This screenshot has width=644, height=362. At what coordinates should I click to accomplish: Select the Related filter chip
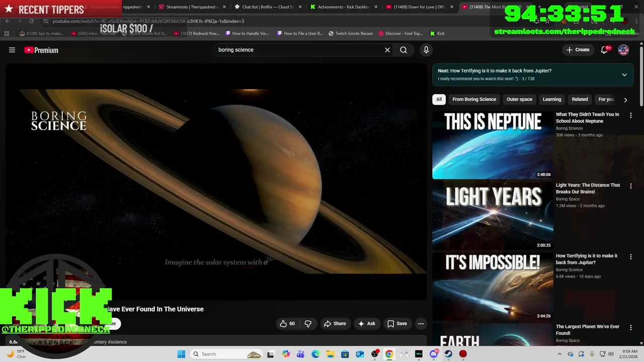pos(580,99)
